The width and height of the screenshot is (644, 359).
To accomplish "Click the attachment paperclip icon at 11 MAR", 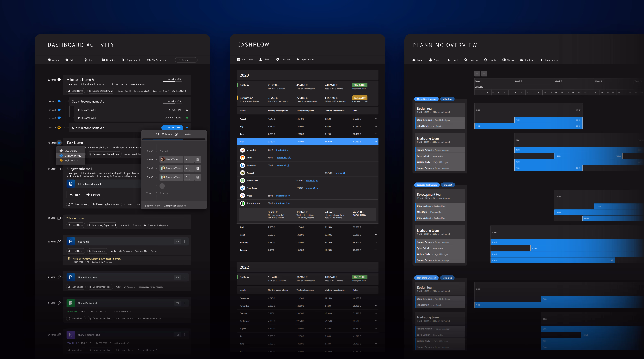I will (x=59, y=241).
